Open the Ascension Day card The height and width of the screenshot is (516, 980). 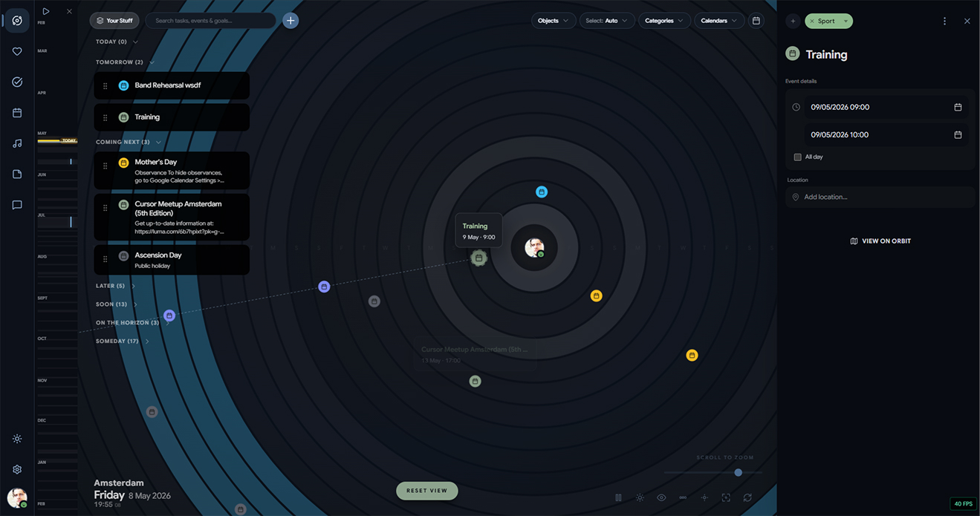172,260
